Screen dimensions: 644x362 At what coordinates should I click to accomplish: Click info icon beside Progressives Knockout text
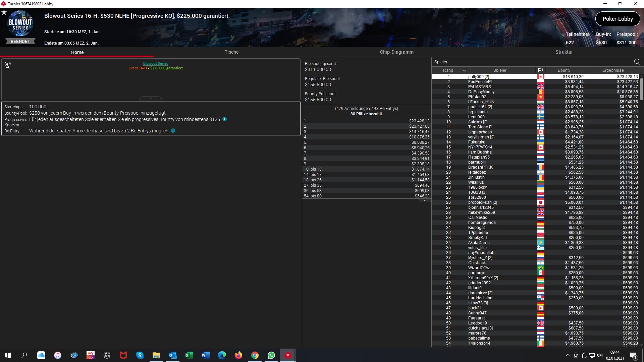pos(224,119)
